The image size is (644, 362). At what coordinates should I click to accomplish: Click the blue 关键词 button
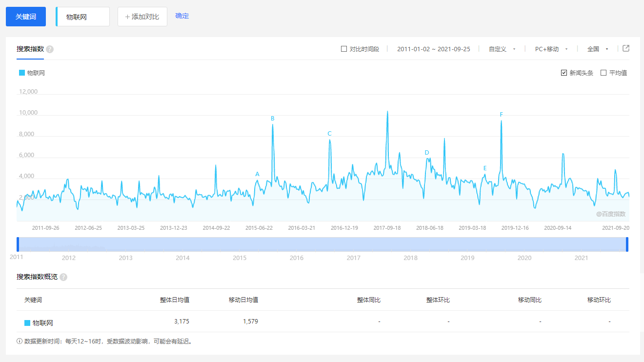coord(26,17)
